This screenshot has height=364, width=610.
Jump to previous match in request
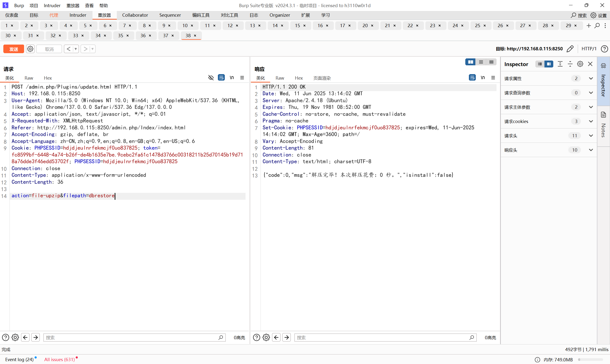tap(25, 337)
